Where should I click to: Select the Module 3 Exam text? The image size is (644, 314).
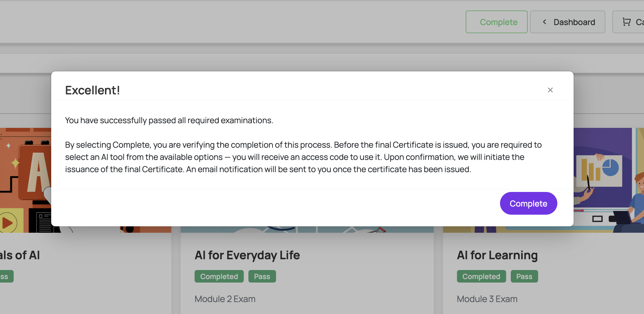click(487, 299)
